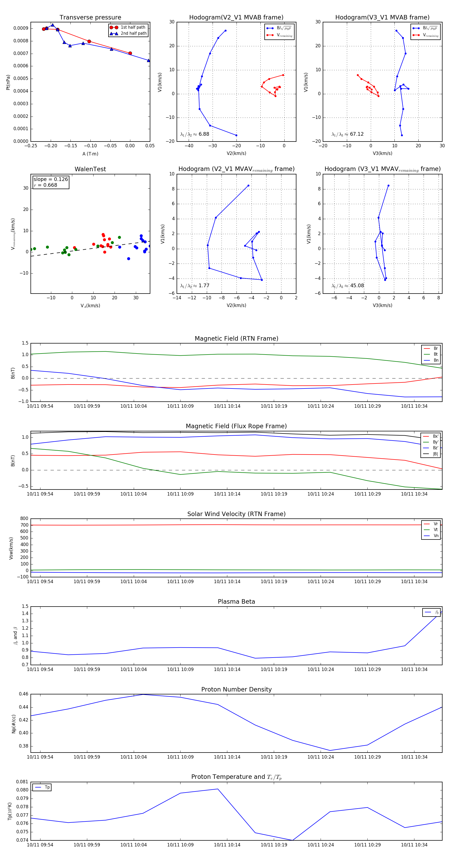Click the 'Vn' legend entry
Screen dimensions: 473x868
431,536
